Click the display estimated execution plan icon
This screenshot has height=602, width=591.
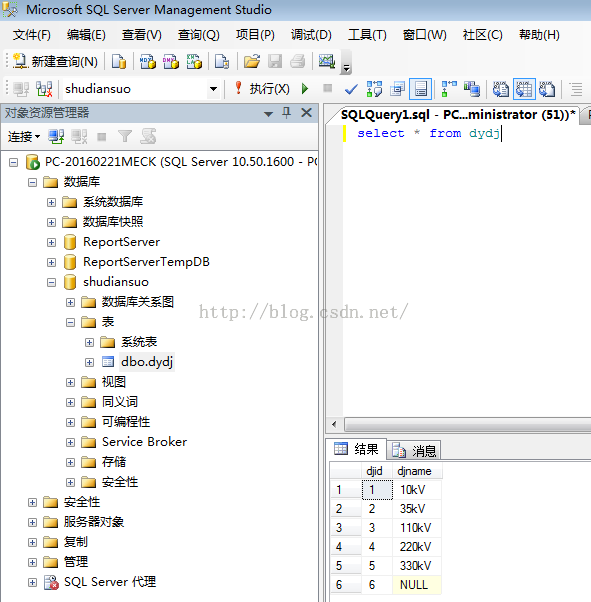point(374,89)
